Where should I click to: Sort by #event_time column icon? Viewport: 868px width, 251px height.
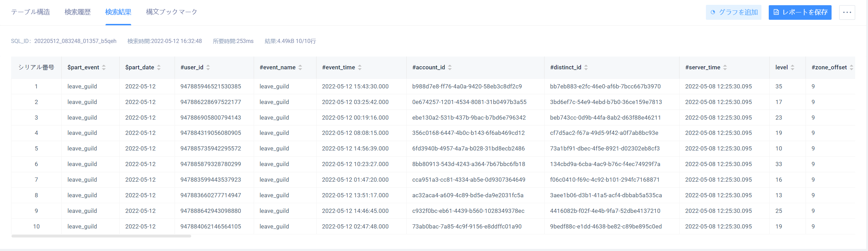pos(360,68)
